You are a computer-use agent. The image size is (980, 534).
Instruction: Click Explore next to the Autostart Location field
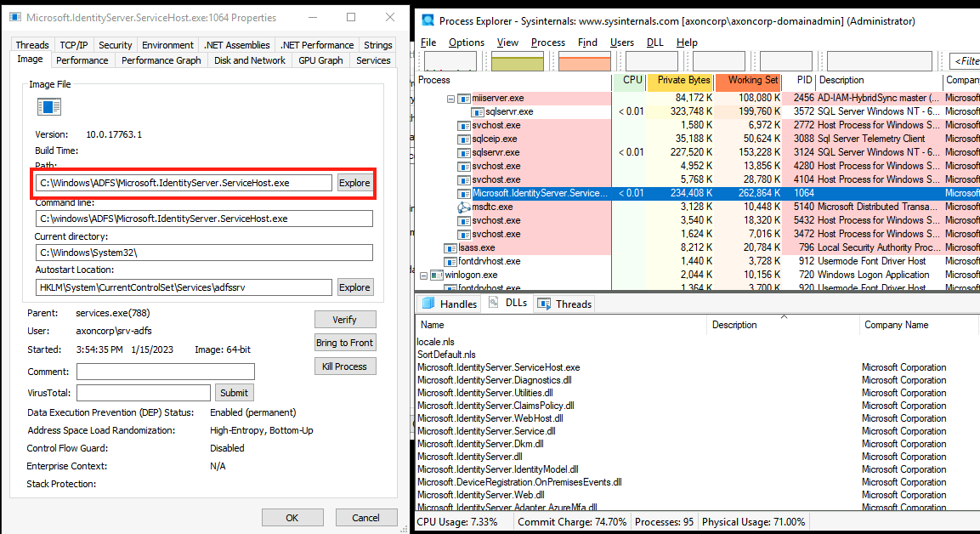[354, 287]
